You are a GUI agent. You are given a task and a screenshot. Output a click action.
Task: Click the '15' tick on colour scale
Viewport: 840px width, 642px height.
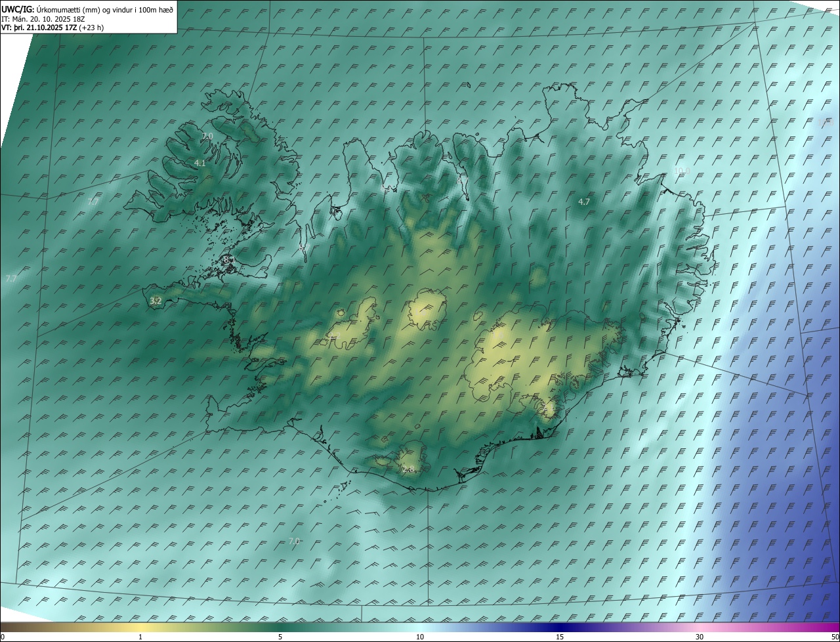[x=560, y=637]
